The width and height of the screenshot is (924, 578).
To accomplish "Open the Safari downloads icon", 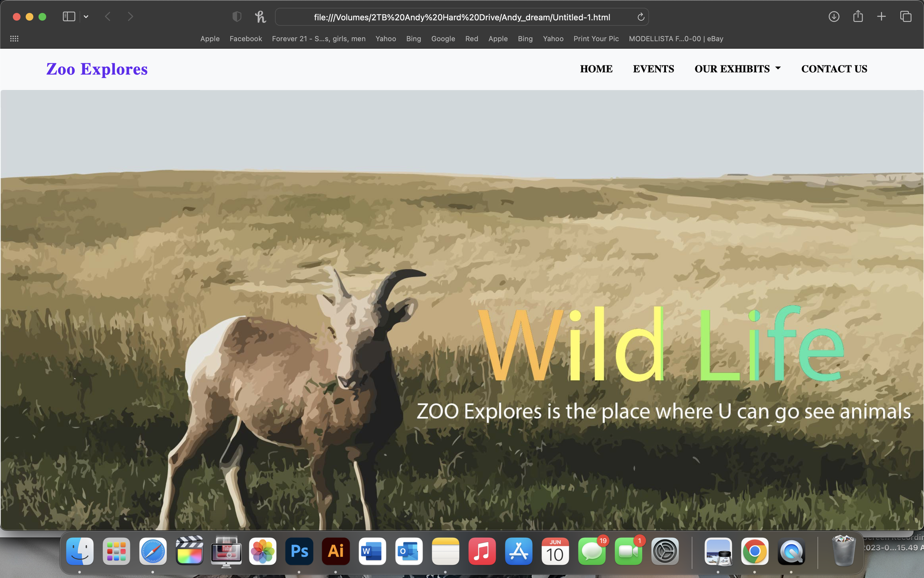I will point(833,16).
